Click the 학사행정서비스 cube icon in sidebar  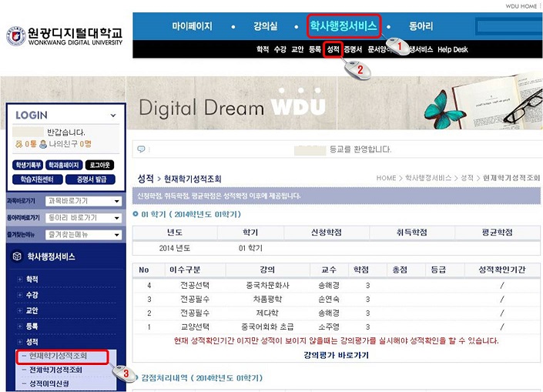pyautogui.click(x=16, y=256)
